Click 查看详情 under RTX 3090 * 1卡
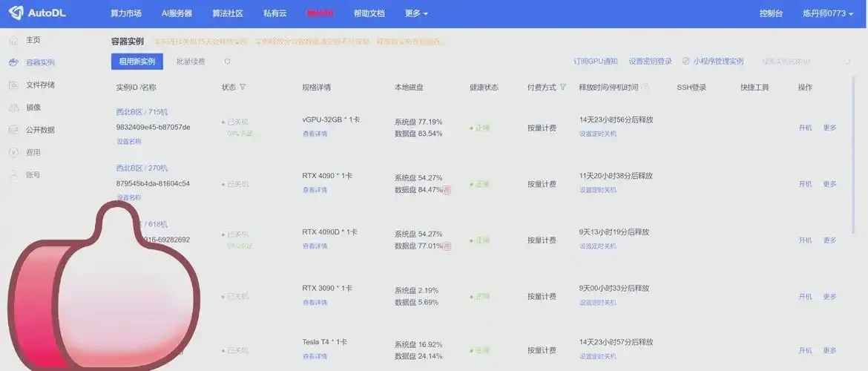 coord(315,302)
